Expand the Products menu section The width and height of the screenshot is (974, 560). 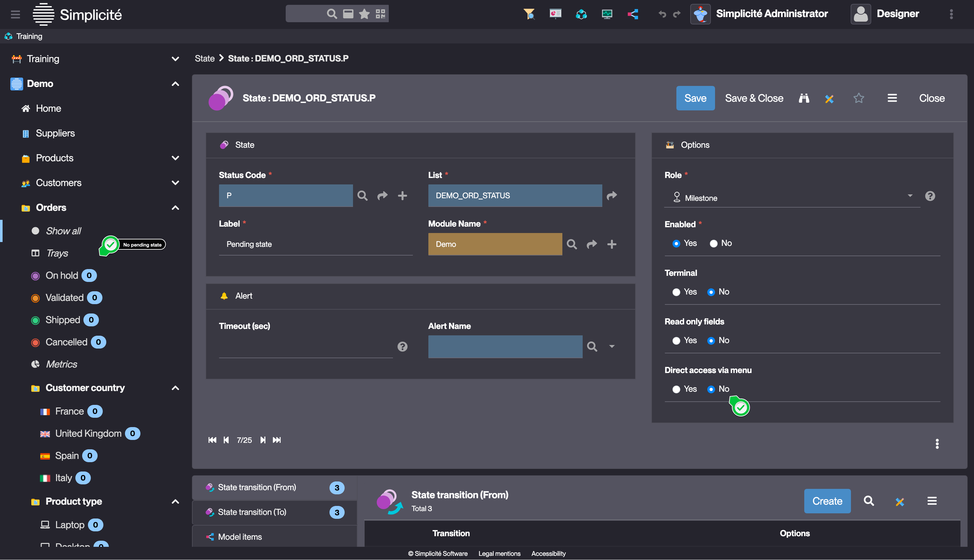point(175,158)
